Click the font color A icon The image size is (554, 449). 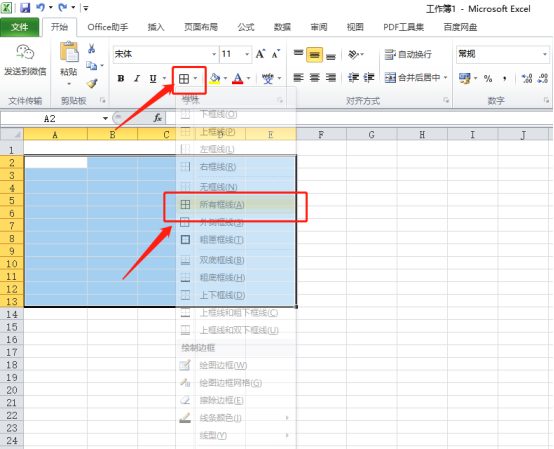[x=238, y=78]
